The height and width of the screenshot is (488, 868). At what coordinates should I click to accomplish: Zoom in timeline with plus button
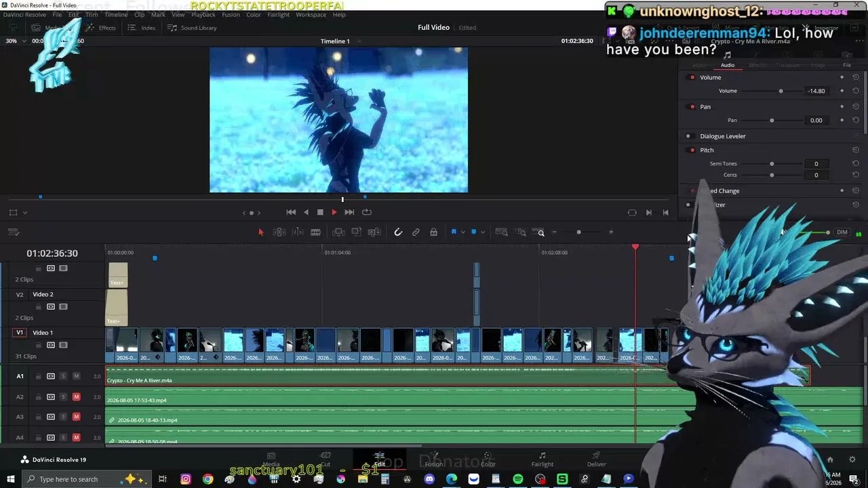[x=611, y=232]
